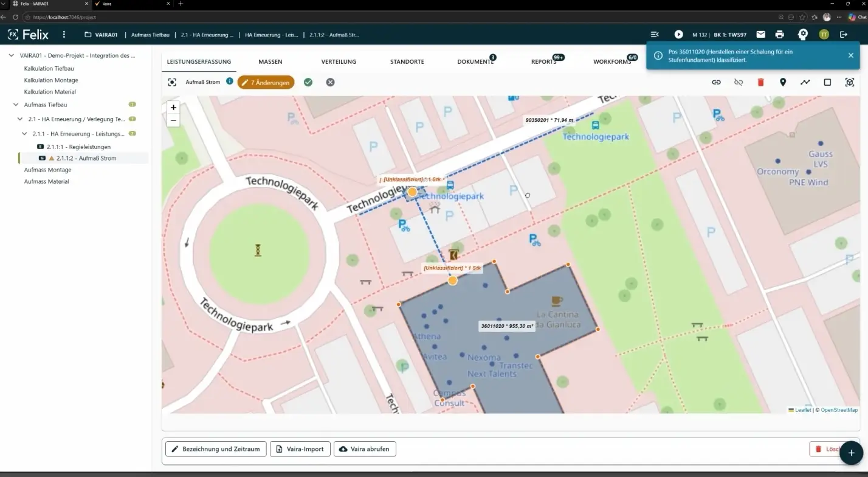Select Kalkulation Tiefbau in tree
Screen dimensions: 868x477
[49, 69]
